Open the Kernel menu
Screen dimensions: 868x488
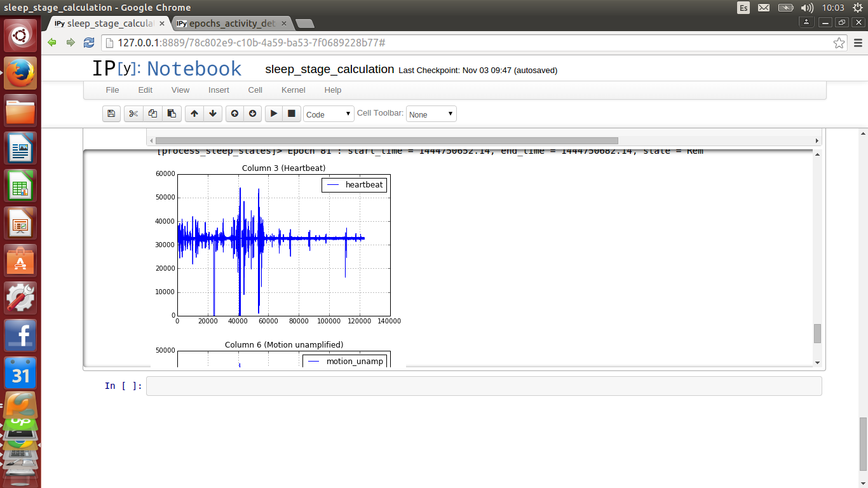(293, 90)
